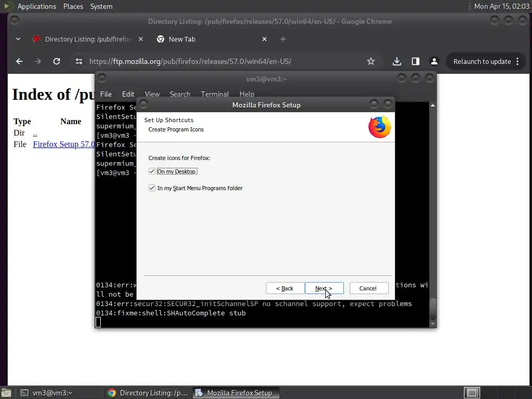The height and width of the screenshot is (399, 532).
Task: Toggle Chrome side panel icon
Action: [415, 61]
